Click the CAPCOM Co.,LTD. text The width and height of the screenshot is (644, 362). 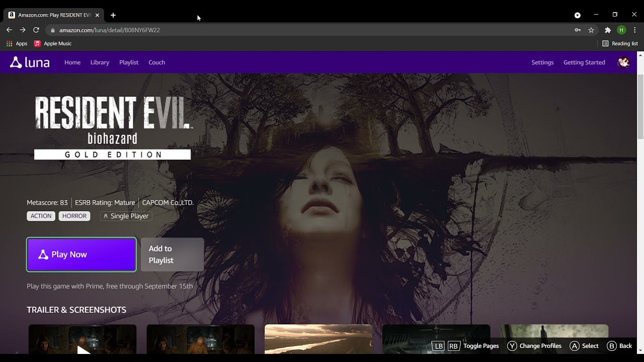point(168,203)
